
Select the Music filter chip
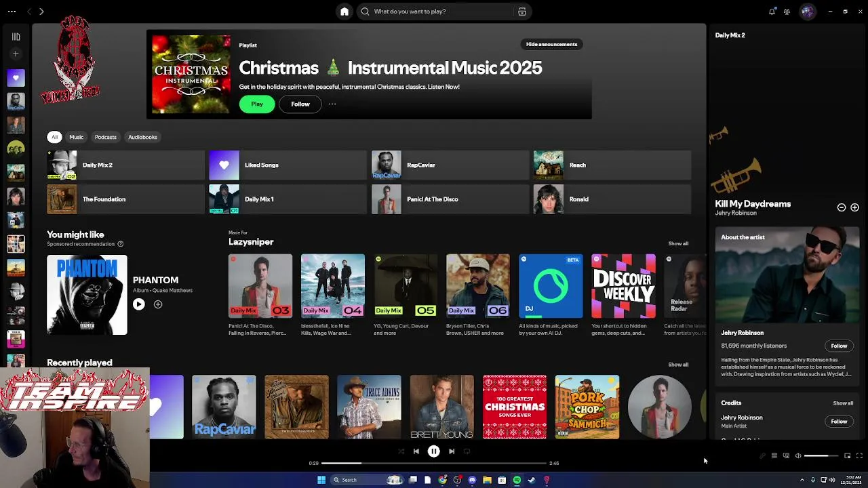click(x=76, y=137)
